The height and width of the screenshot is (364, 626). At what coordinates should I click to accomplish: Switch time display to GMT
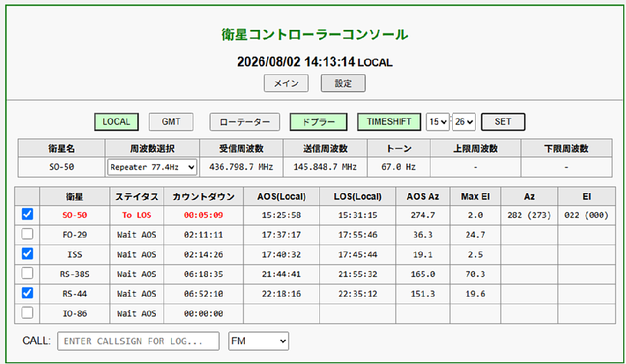(171, 122)
